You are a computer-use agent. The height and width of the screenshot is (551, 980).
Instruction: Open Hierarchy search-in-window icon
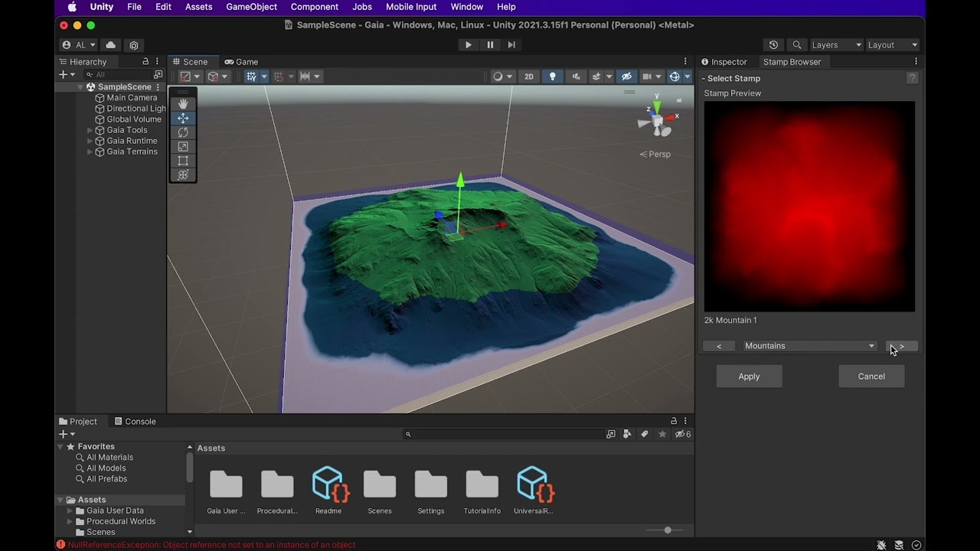tap(158, 74)
